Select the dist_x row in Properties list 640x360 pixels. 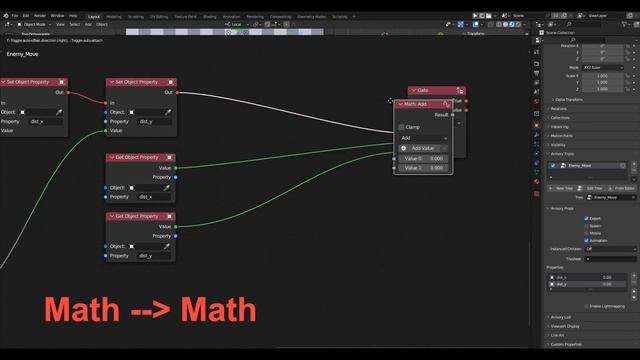click(587, 278)
